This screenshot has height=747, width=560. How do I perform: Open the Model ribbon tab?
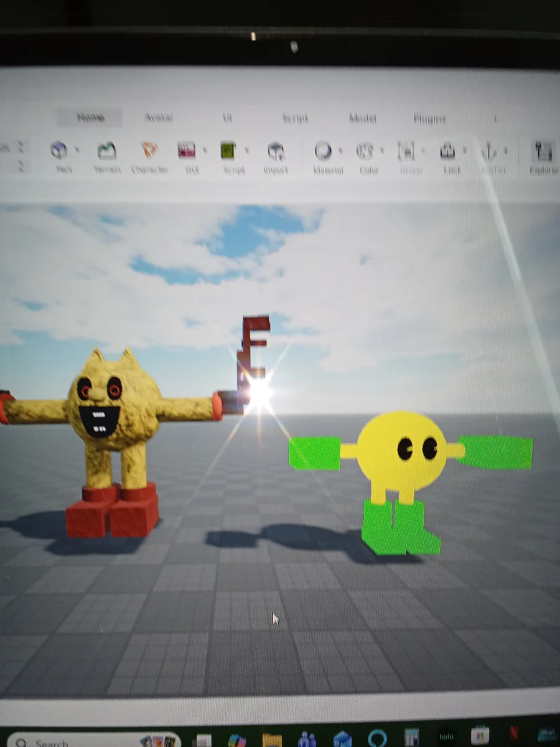click(x=362, y=118)
